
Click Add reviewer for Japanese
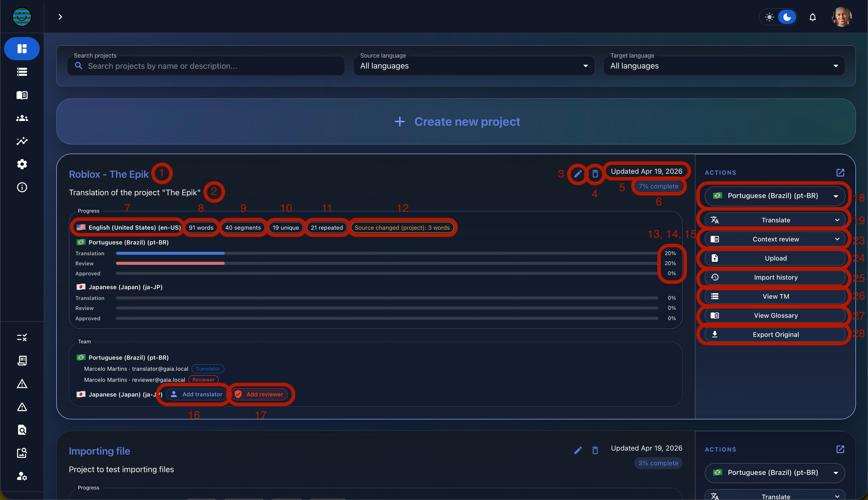[259, 394]
